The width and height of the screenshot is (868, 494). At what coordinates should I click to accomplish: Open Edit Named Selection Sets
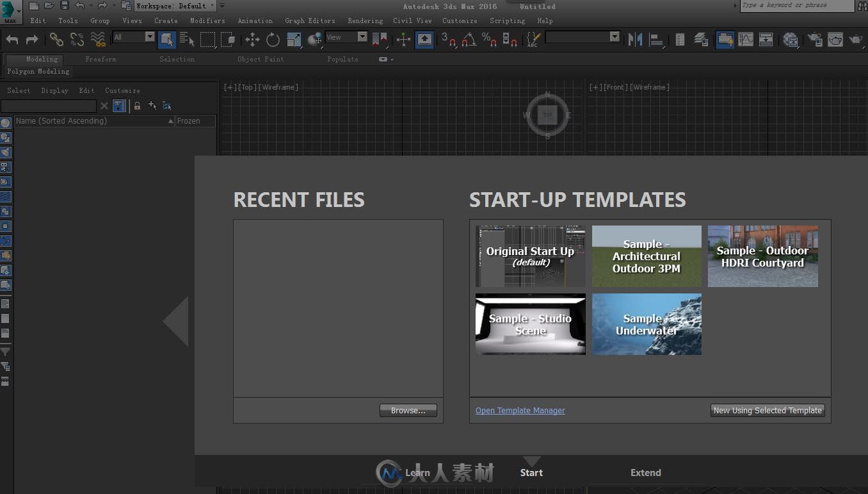point(533,40)
